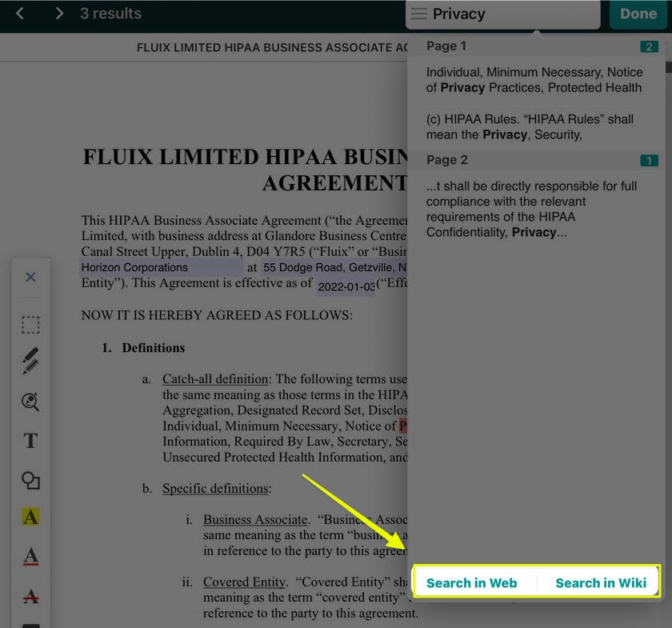
Task: Edit the Horizon Corporations form field
Action: click(x=161, y=268)
